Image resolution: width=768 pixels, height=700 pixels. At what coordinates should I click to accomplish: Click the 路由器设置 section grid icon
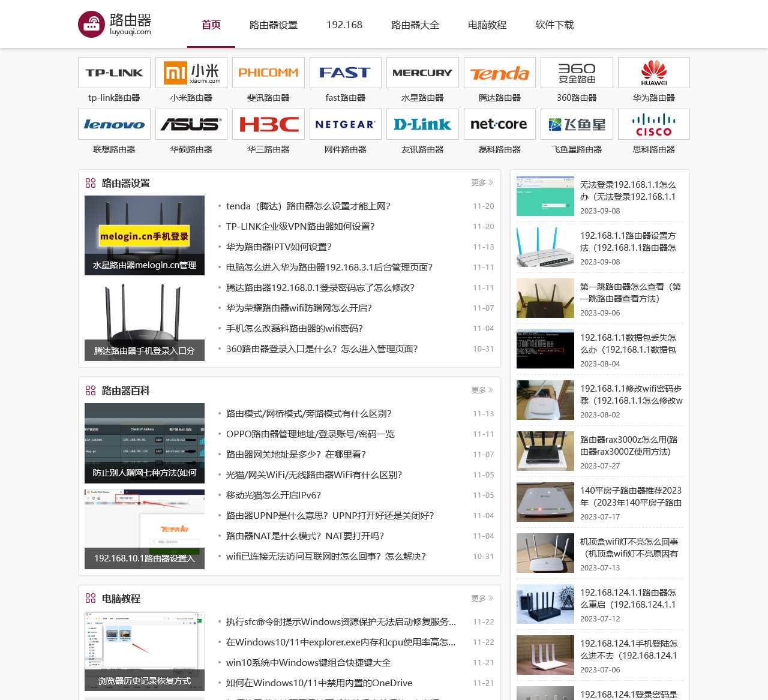(x=91, y=183)
